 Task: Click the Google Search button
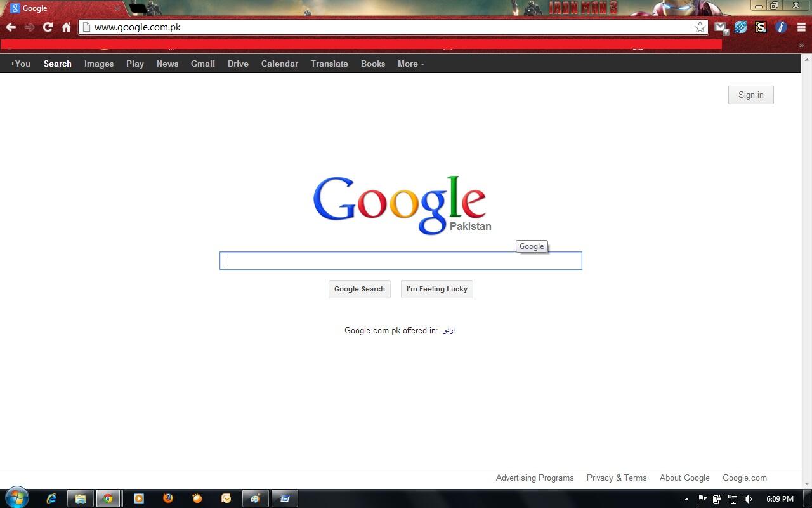(x=360, y=289)
